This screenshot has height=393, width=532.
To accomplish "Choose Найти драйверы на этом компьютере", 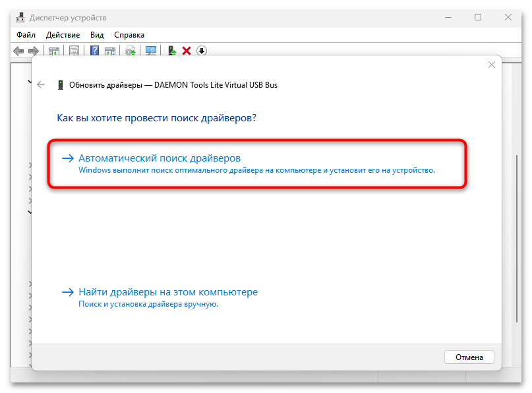I will point(167,292).
